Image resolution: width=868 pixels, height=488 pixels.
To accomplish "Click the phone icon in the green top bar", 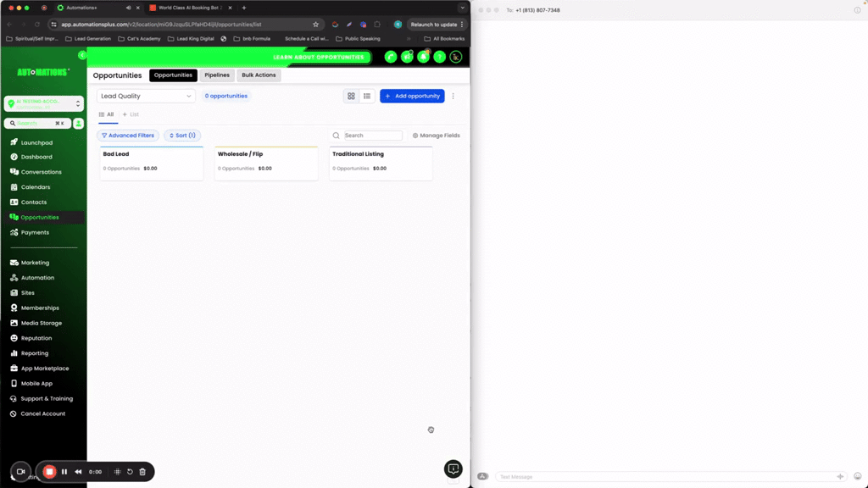I will (390, 57).
